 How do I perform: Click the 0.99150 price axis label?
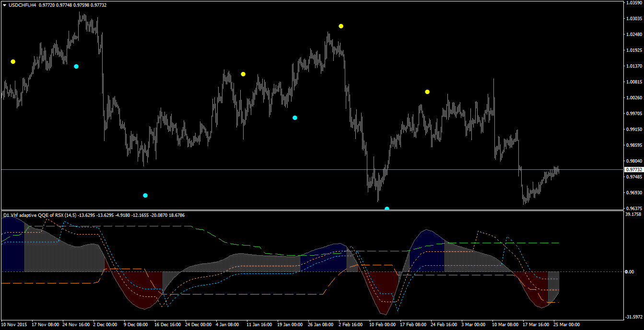634,129
